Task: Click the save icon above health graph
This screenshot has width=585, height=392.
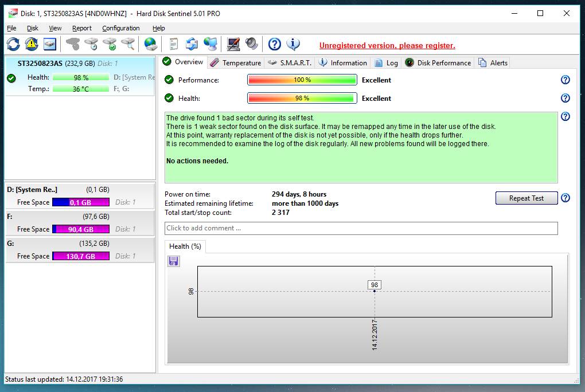Action: pos(174,261)
